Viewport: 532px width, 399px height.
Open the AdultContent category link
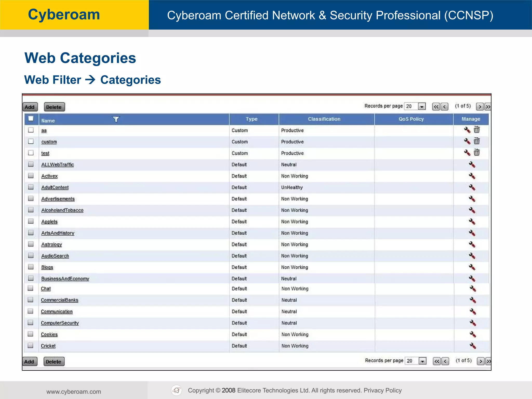55,188
